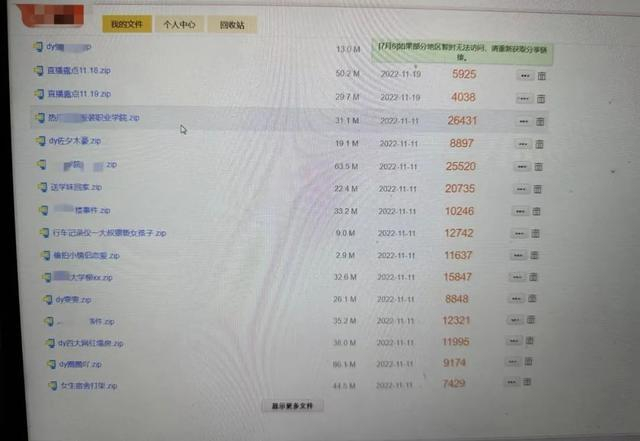
Task: Open the file 直播露点11.19.zip
Action: click(80, 94)
